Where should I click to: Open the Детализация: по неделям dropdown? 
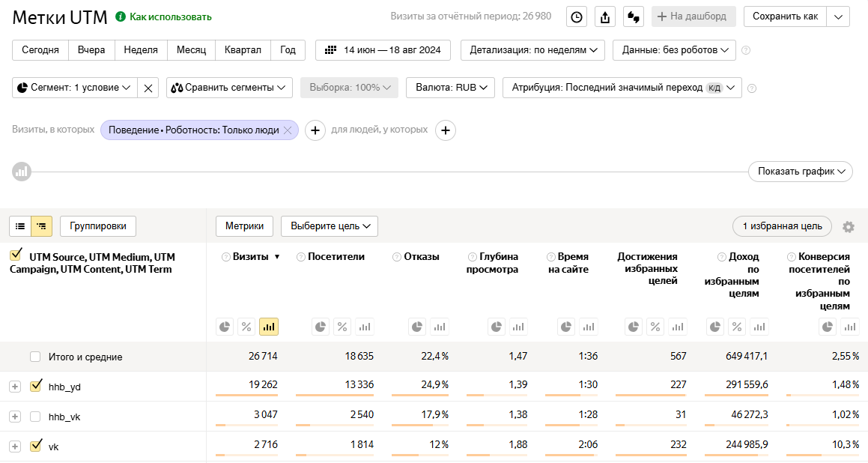(532, 50)
